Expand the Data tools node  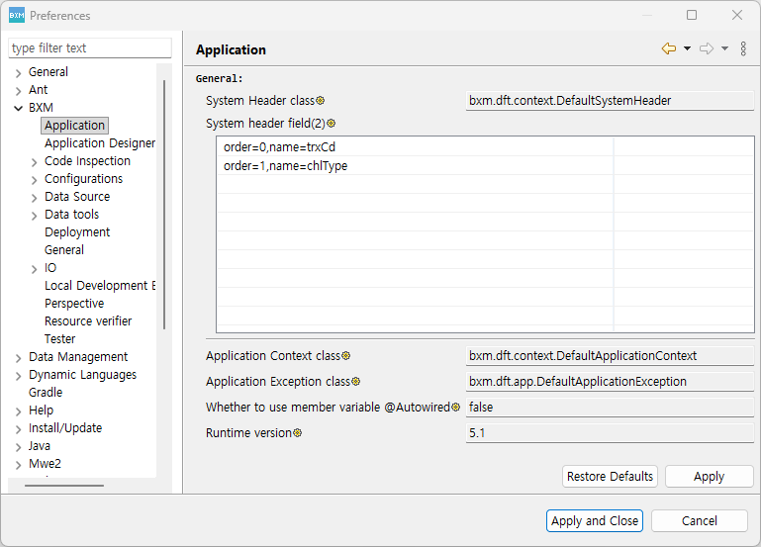pos(34,215)
